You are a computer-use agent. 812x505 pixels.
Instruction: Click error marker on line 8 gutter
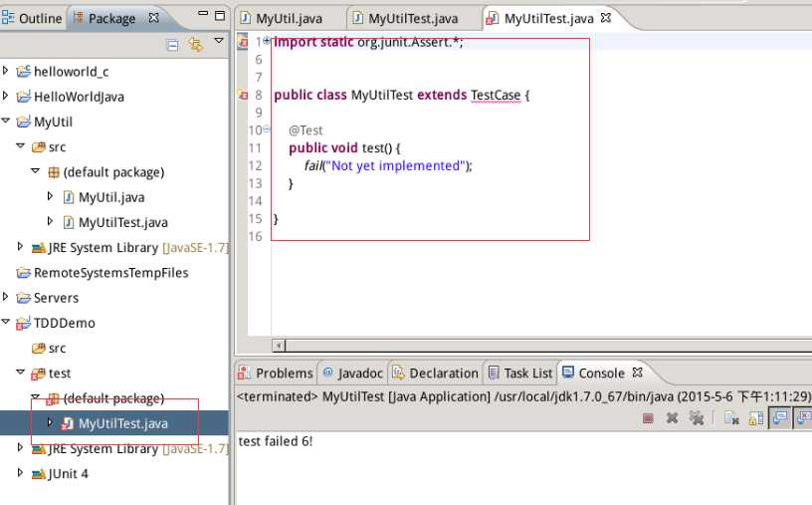[x=243, y=95]
